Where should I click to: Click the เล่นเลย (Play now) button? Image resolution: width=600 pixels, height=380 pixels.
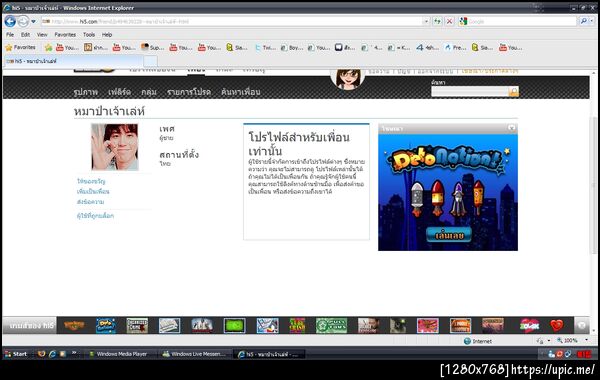click(448, 235)
